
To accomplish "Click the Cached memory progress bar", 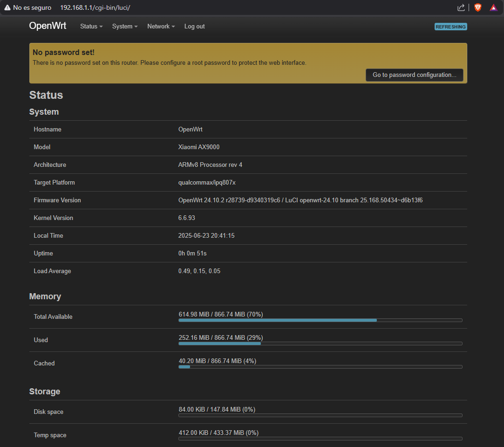I will click(320, 367).
